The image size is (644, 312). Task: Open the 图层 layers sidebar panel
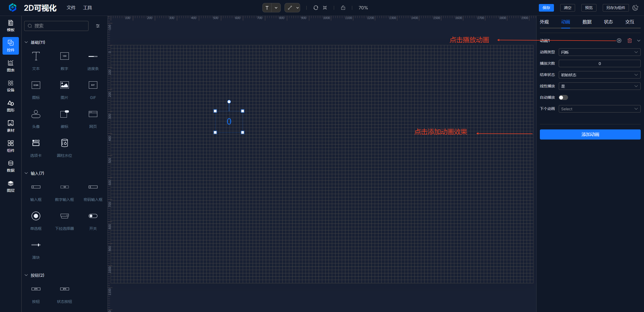[11, 186]
